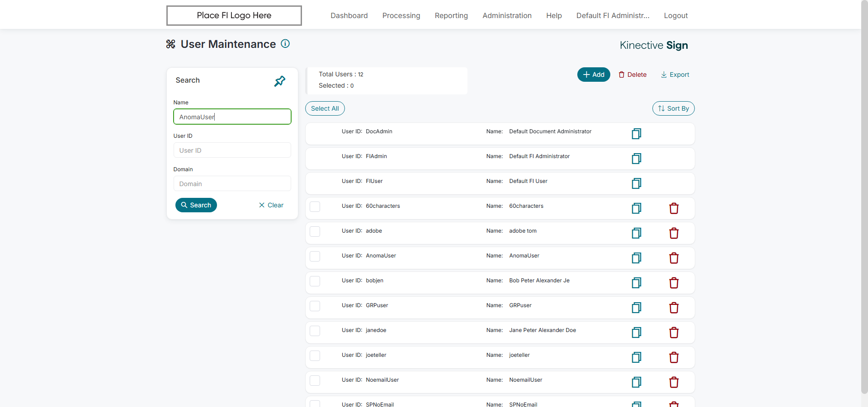Open the Reporting menu

point(451,15)
